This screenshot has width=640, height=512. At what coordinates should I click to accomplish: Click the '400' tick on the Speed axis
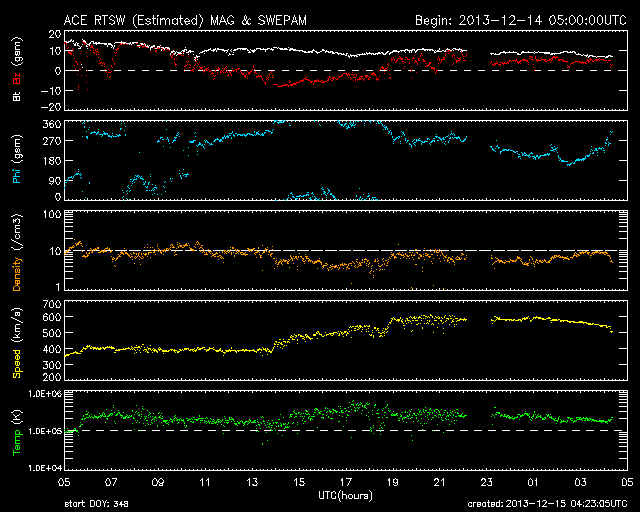coord(52,349)
